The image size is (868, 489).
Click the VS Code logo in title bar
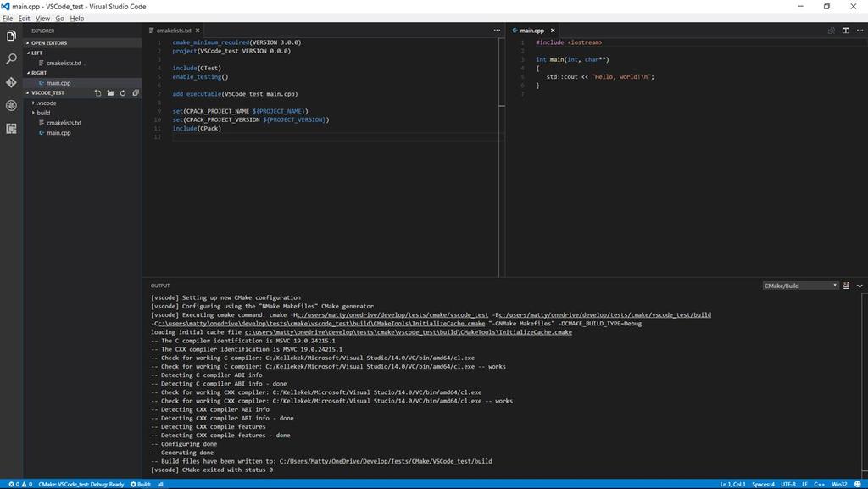6,7
